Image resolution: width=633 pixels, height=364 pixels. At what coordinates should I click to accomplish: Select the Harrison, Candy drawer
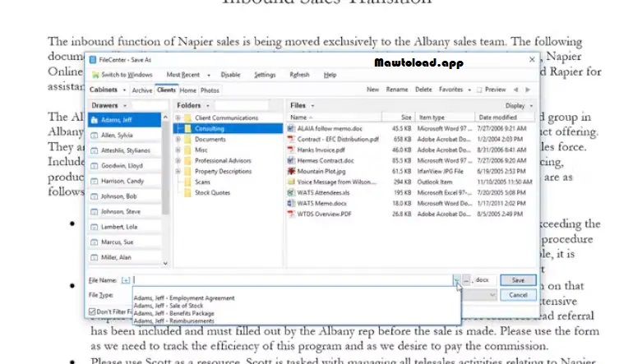tap(125, 182)
